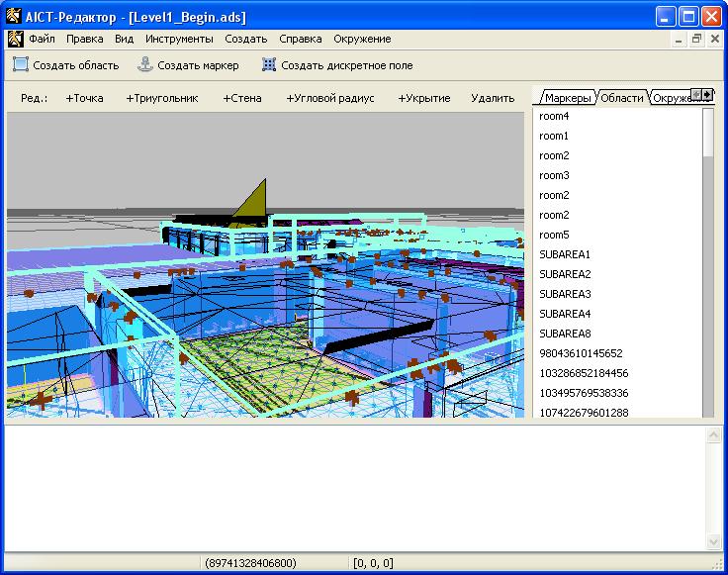Click the AICT application icon in the title bar
Screen dimensions: 728x575
[15, 17]
